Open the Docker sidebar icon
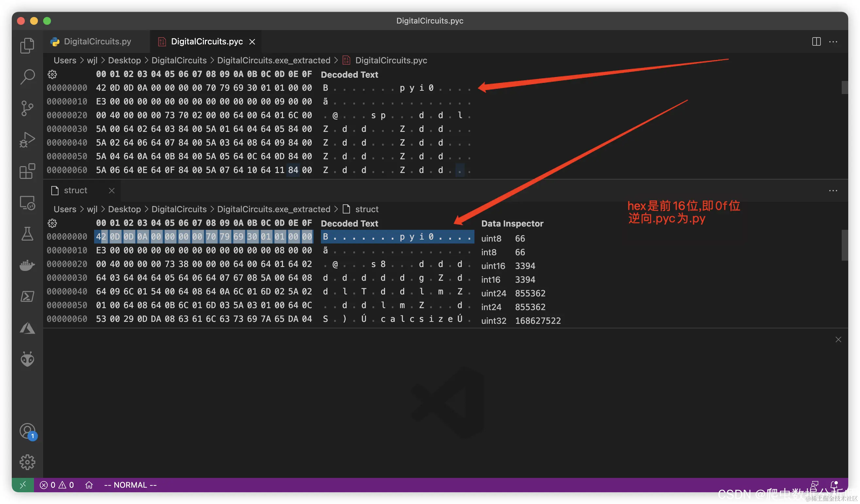The width and height of the screenshot is (860, 504). pos(27,265)
